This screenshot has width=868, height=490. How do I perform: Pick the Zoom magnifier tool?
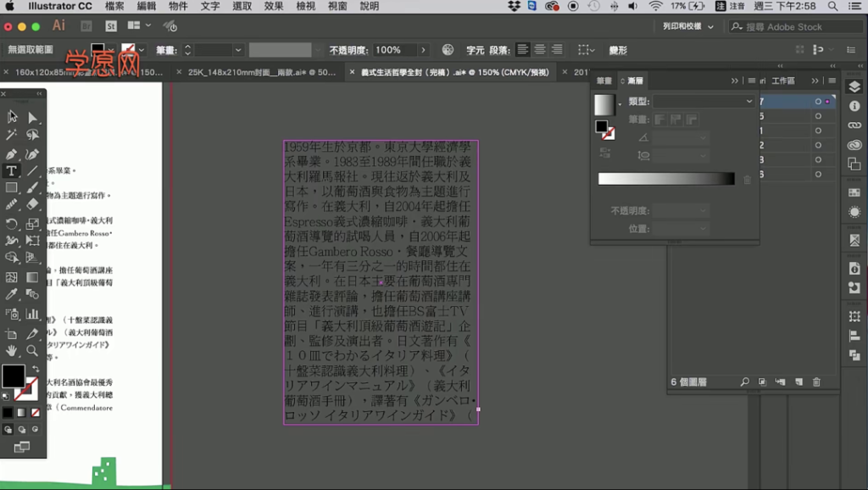click(x=32, y=350)
